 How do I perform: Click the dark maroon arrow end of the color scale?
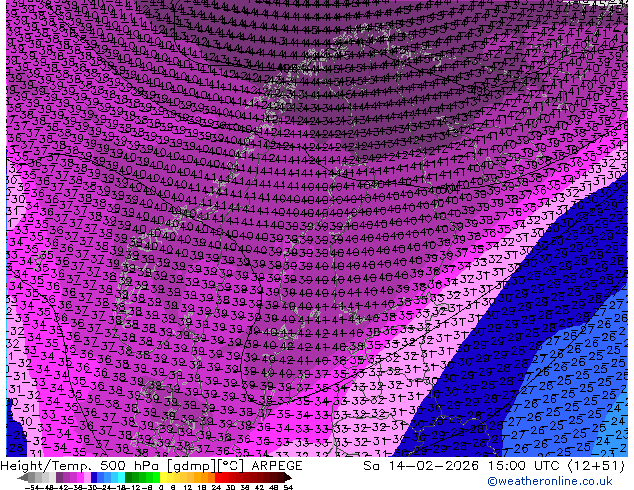pos(287,478)
